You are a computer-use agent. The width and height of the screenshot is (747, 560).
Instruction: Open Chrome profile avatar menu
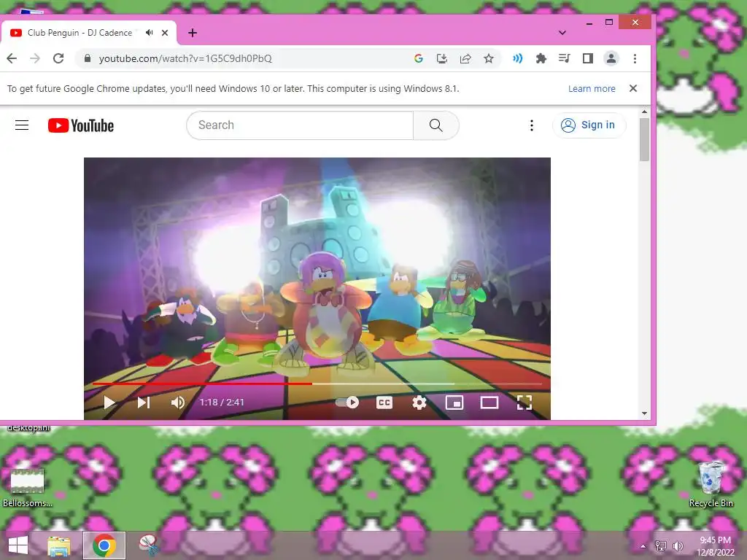point(611,58)
